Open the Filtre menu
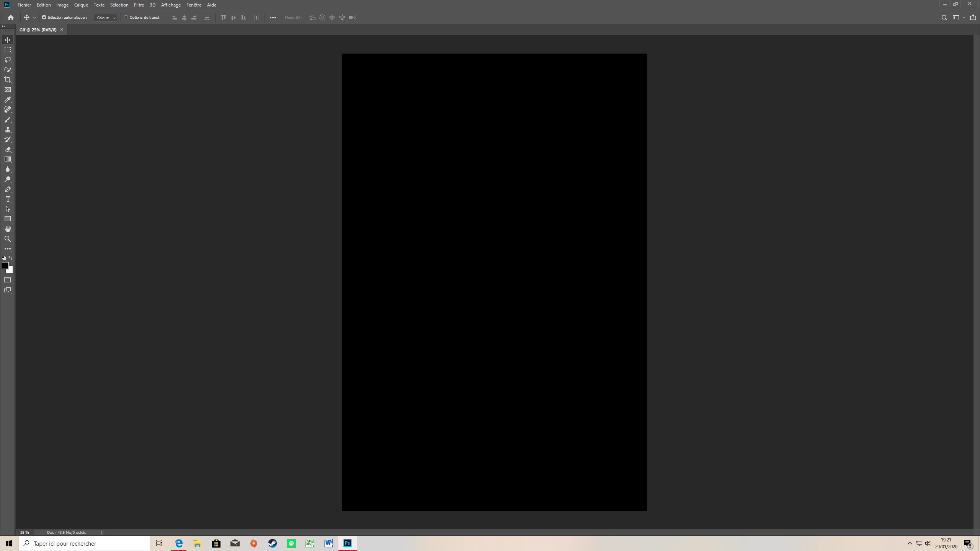The image size is (980, 551). [x=139, y=5]
